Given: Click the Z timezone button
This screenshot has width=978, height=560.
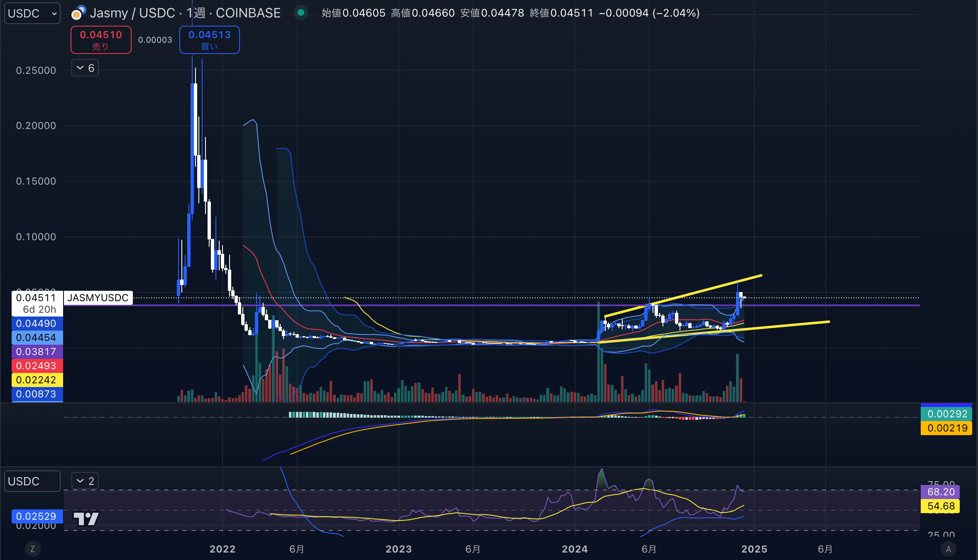Looking at the screenshot, I should tap(32, 549).
